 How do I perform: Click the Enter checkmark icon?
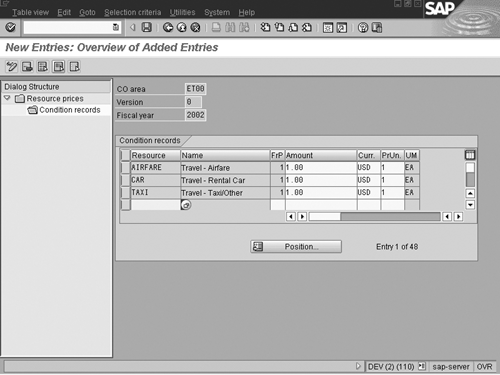(x=10, y=27)
